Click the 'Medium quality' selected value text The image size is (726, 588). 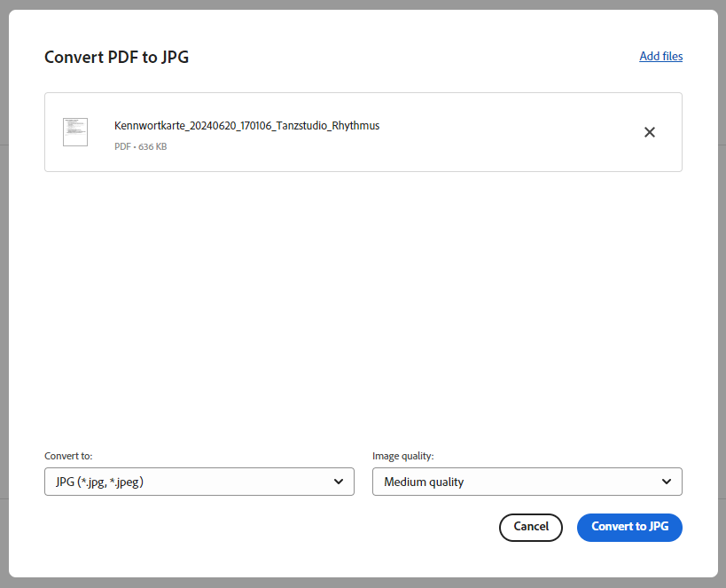[x=424, y=482]
